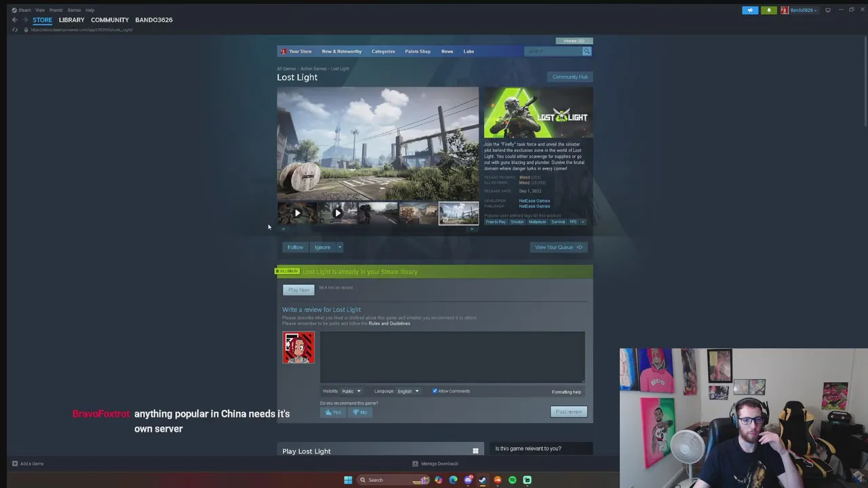Open the Categories store menu

tap(383, 52)
